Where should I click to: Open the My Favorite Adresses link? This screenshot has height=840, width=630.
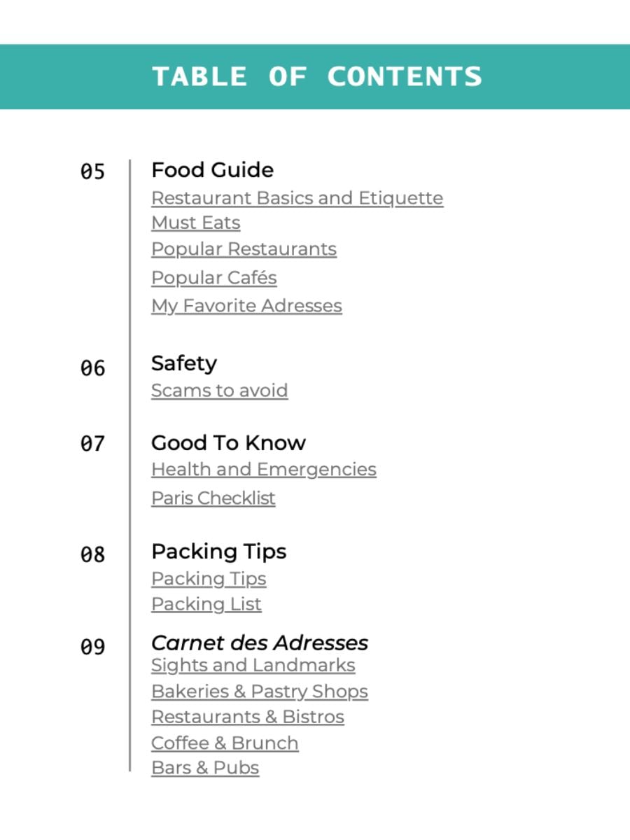(246, 306)
